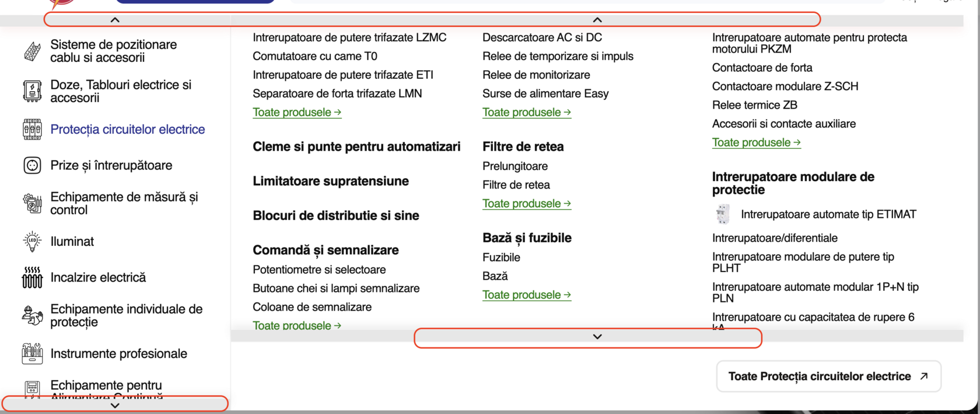The width and height of the screenshot is (980, 414).
Task: Open Relee de temporizare si impuls
Action: coord(558,56)
